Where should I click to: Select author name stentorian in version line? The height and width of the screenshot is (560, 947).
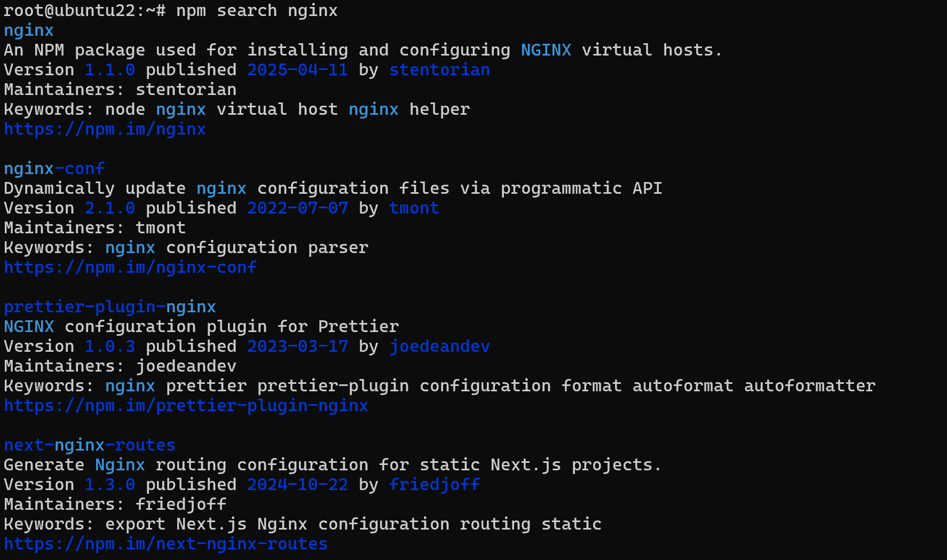point(439,70)
